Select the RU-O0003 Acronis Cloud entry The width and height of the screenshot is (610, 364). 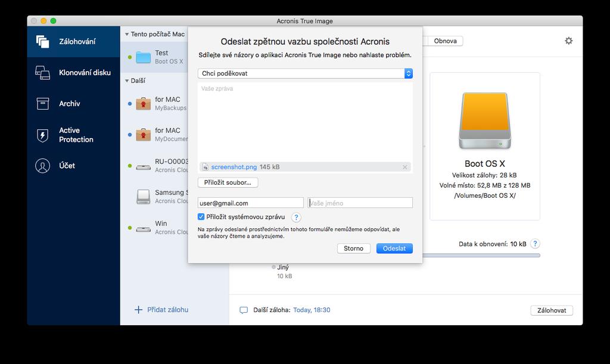(154, 166)
